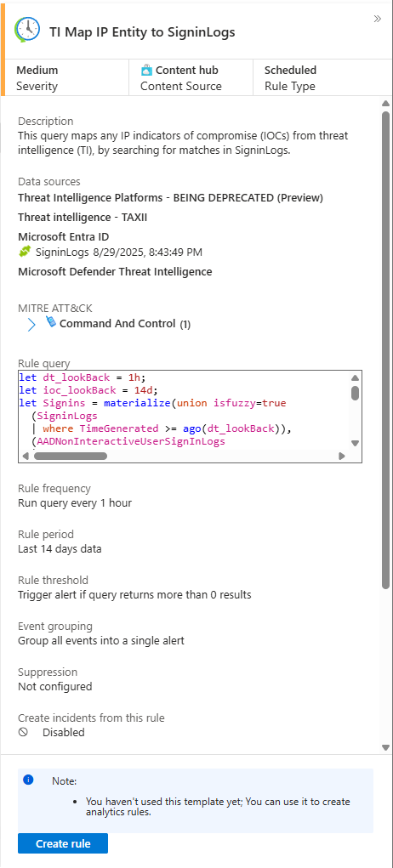This screenshot has height=868, width=393.
Task: Click the Content hub shopping bag icon
Action: point(146,70)
